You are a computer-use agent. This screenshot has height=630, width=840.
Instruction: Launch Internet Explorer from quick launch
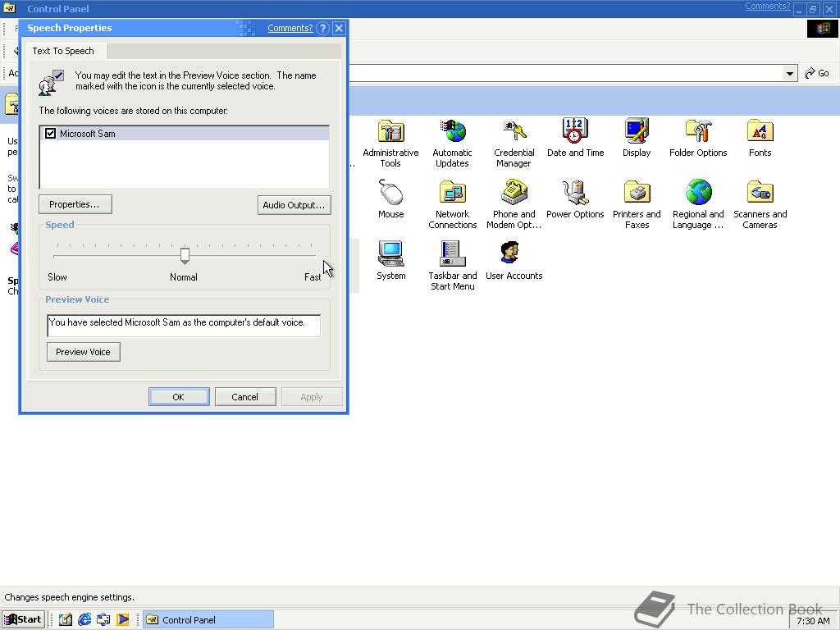click(84, 619)
